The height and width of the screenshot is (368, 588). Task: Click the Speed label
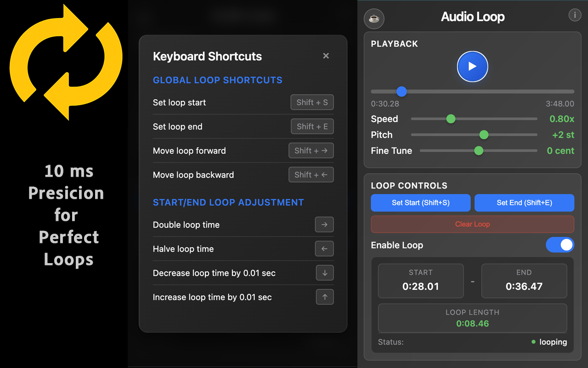(x=384, y=119)
